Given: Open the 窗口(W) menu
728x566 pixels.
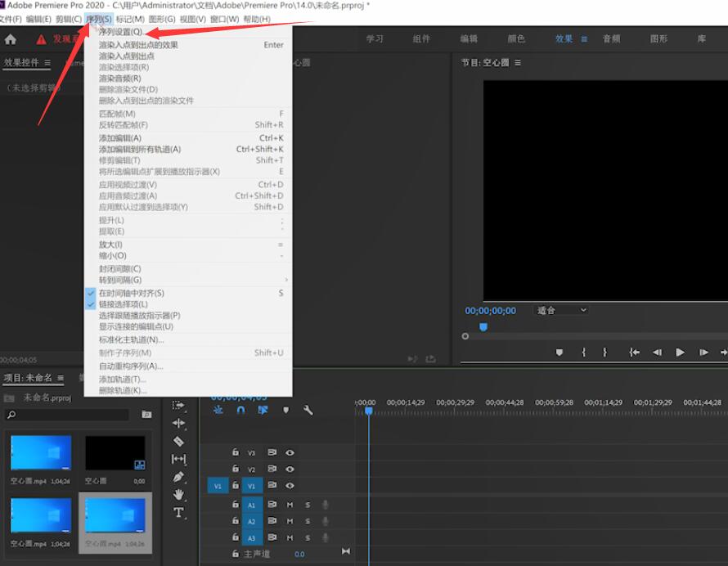Looking at the screenshot, I should pyautogui.click(x=224, y=19).
